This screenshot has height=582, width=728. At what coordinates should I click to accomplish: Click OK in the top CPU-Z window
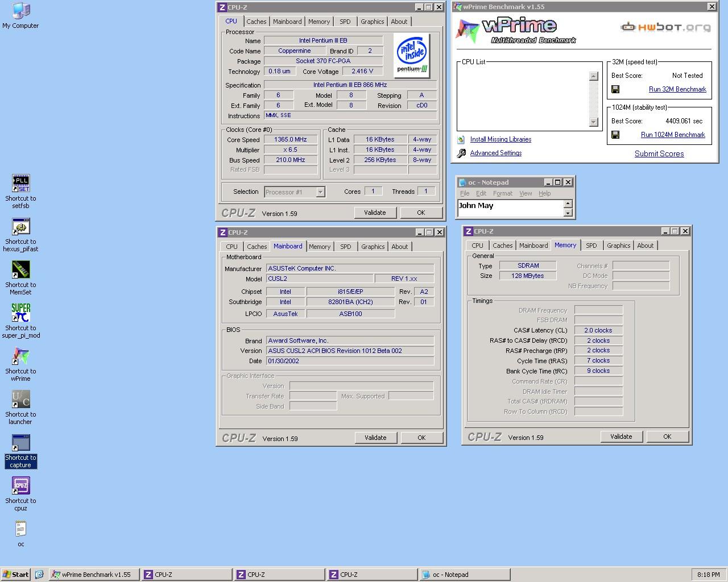421,213
